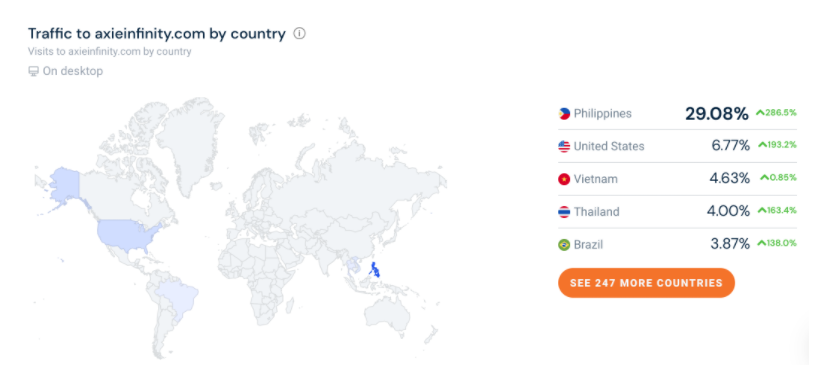
Task: Click the desktop monitor icon
Action: [33, 71]
